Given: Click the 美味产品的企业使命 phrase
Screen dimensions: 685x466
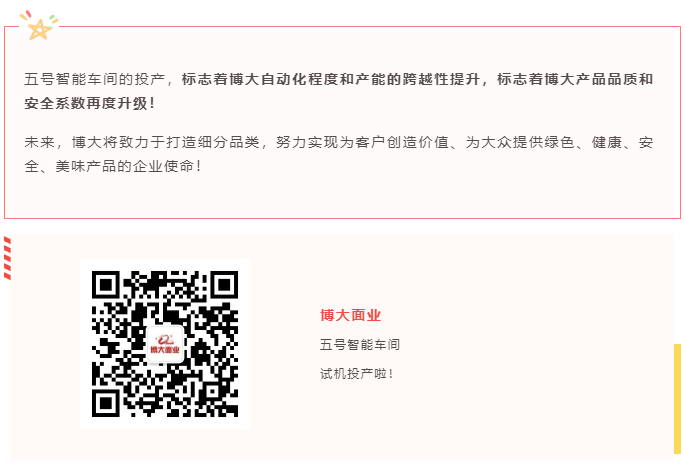Looking at the screenshot, I should click(125, 166).
